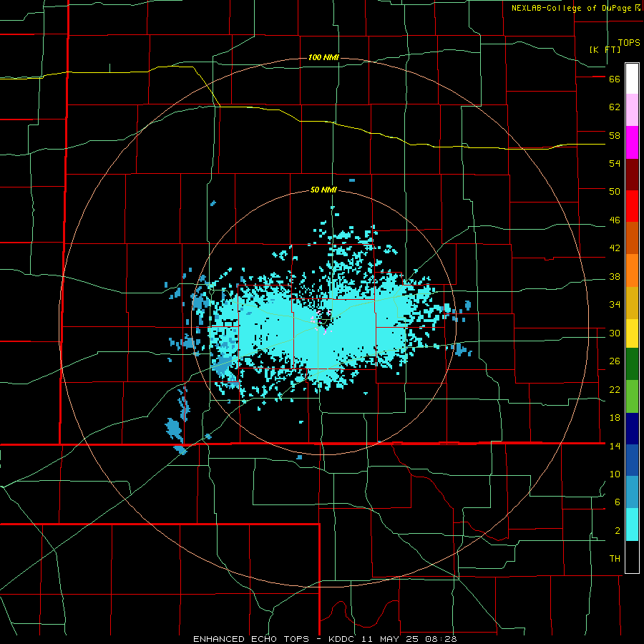The height and width of the screenshot is (644, 644).
Task: Click the "2" legend value
Action: tap(618, 531)
